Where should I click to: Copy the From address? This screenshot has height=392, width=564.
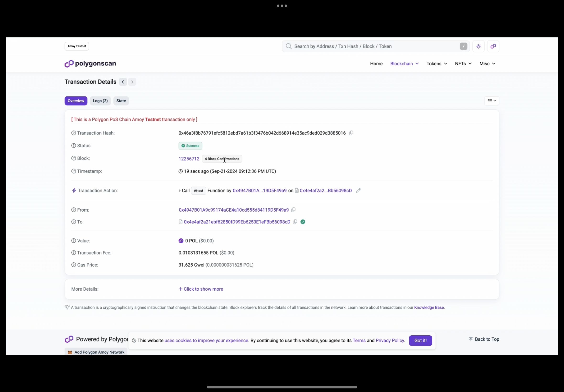[293, 210]
